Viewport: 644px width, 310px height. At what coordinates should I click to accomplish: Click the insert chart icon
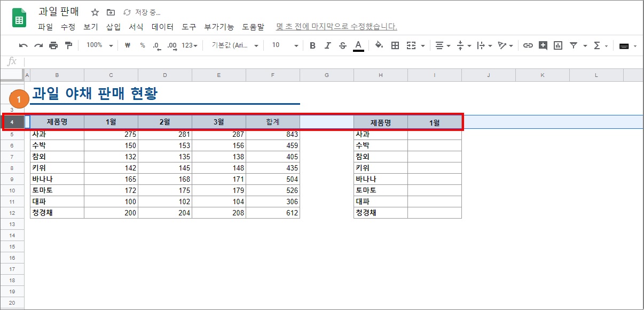tap(558, 46)
